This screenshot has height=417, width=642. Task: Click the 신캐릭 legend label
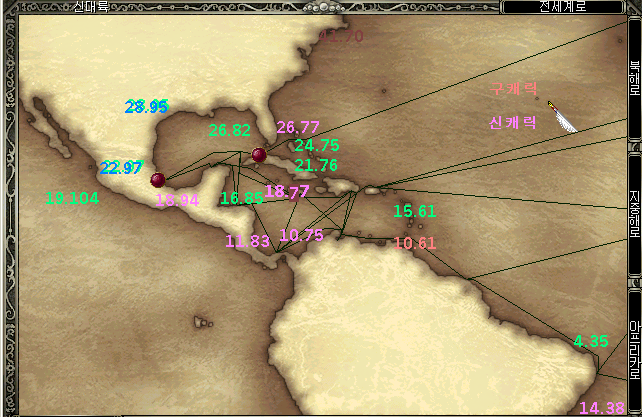pyautogui.click(x=513, y=122)
